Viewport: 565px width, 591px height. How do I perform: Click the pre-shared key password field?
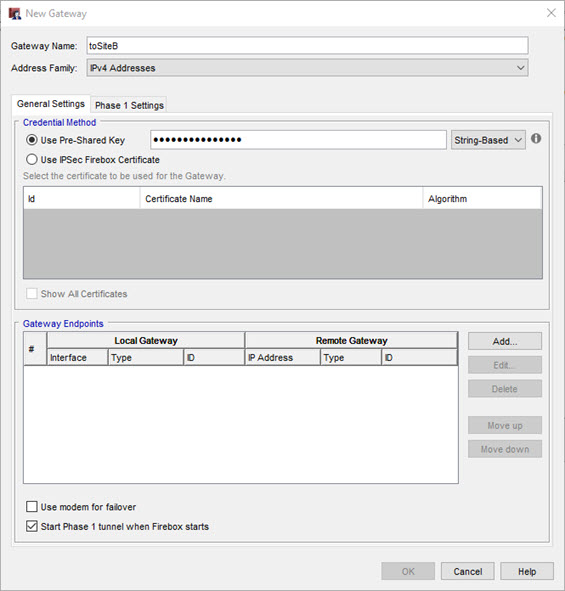point(298,140)
